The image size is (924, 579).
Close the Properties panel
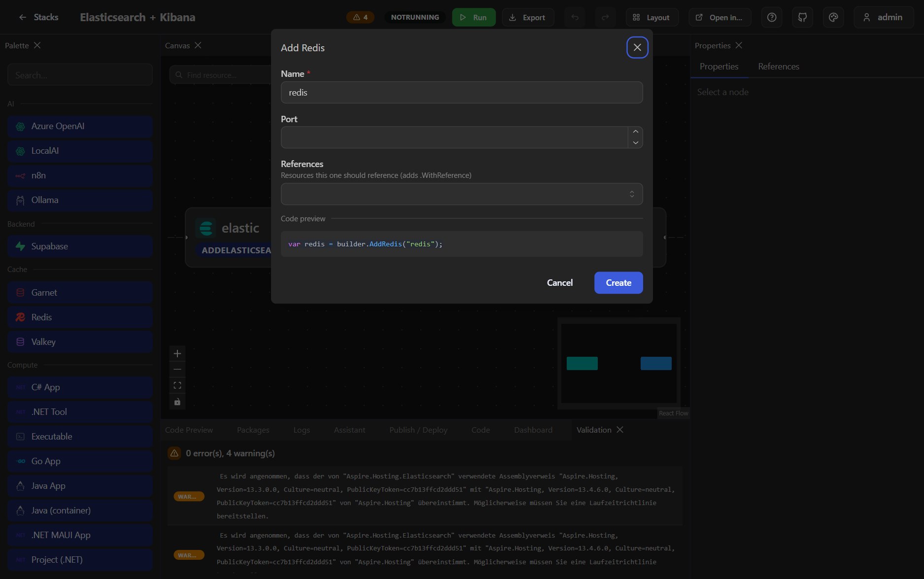[738, 45]
